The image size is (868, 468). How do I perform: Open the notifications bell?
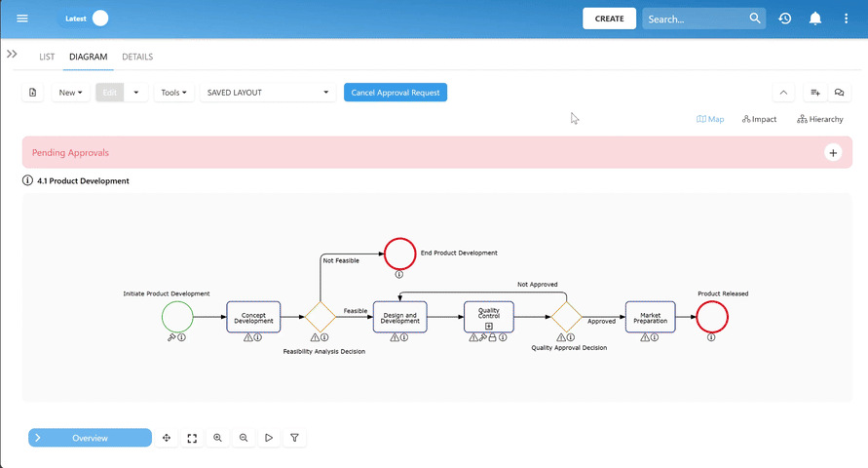tap(815, 19)
